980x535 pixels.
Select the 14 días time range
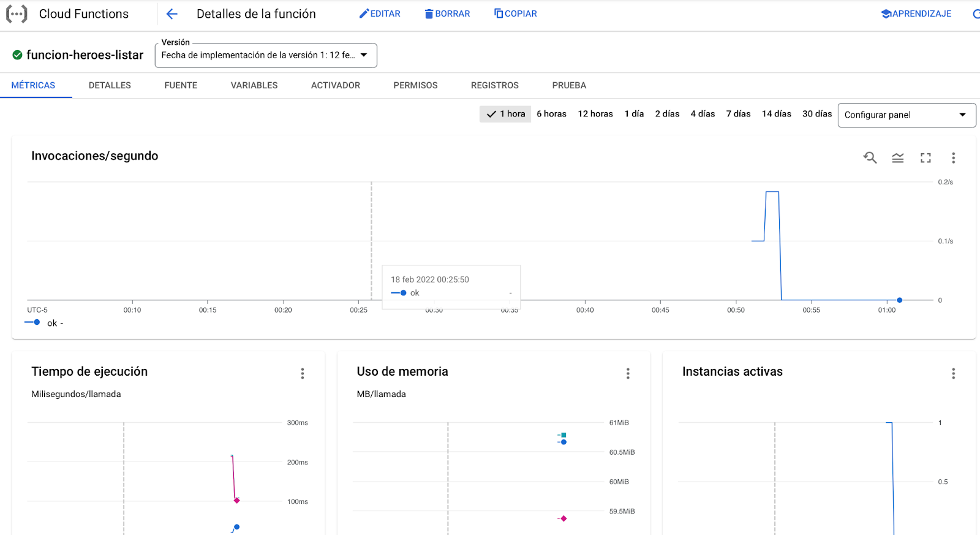click(776, 114)
